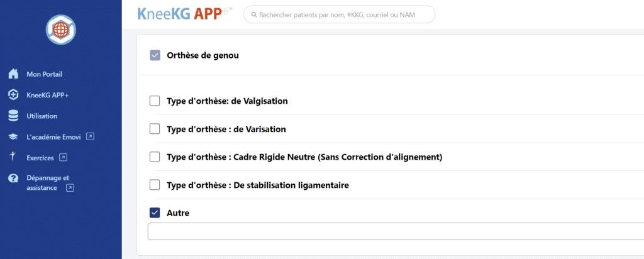Uncheck the Orthèse de genou checkbox

click(x=155, y=55)
